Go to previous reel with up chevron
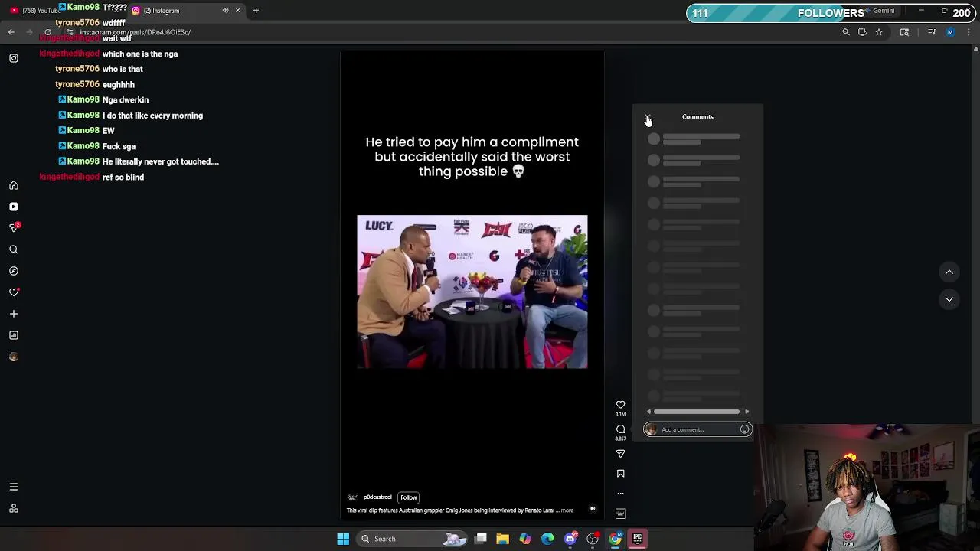Screen dimensions: 980x551 (949, 272)
